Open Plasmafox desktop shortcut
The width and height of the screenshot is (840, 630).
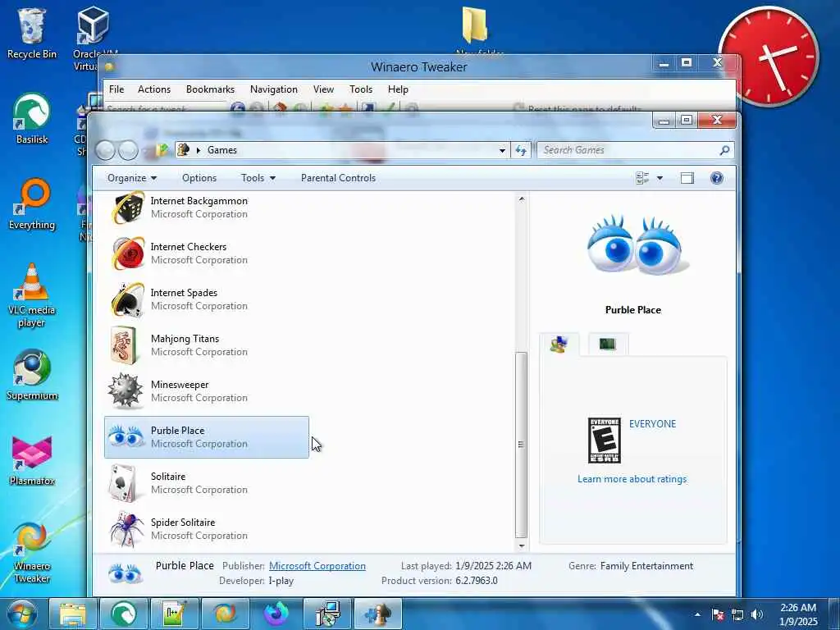click(x=32, y=461)
